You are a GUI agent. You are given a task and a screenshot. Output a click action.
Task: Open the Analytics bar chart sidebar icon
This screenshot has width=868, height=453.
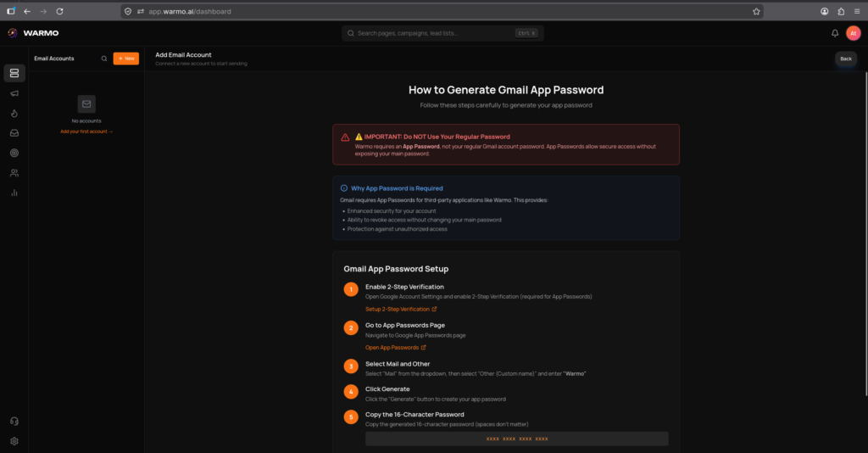click(x=14, y=193)
